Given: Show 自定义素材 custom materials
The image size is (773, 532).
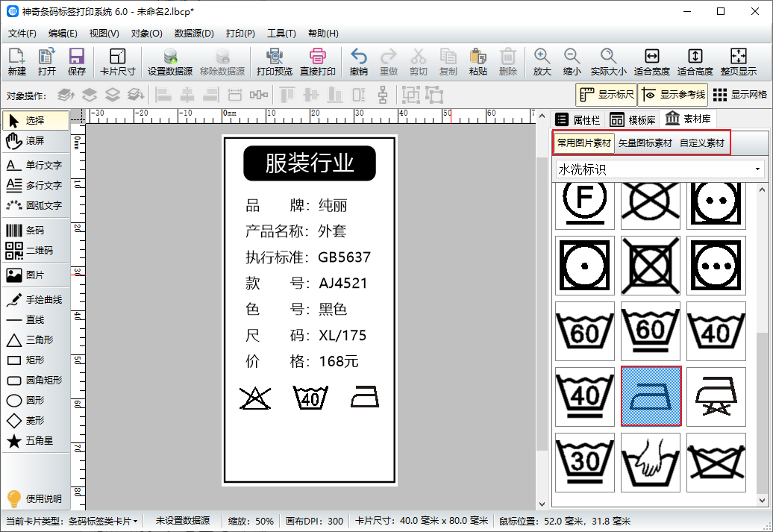Looking at the screenshot, I should [x=702, y=143].
